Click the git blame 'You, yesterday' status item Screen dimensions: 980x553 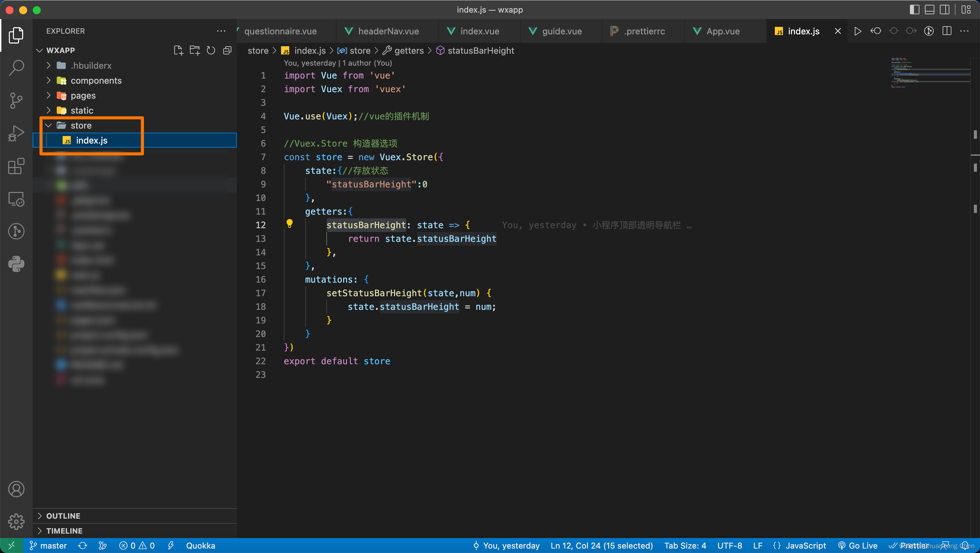point(506,546)
